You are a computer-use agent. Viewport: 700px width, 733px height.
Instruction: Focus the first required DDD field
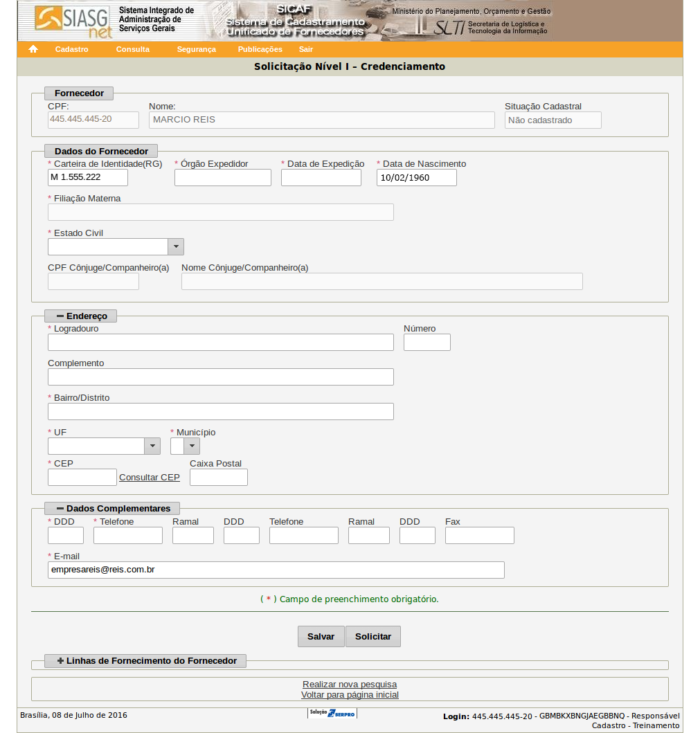tap(66, 535)
